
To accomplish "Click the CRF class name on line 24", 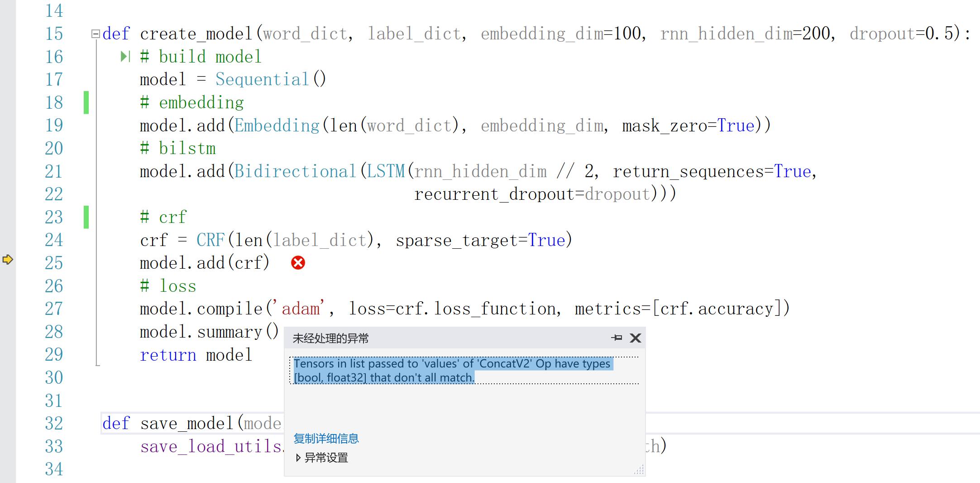I will coord(210,240).
